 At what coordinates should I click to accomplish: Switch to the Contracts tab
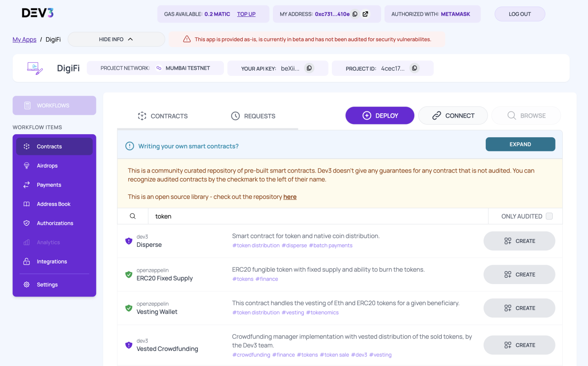click(163, 116)
